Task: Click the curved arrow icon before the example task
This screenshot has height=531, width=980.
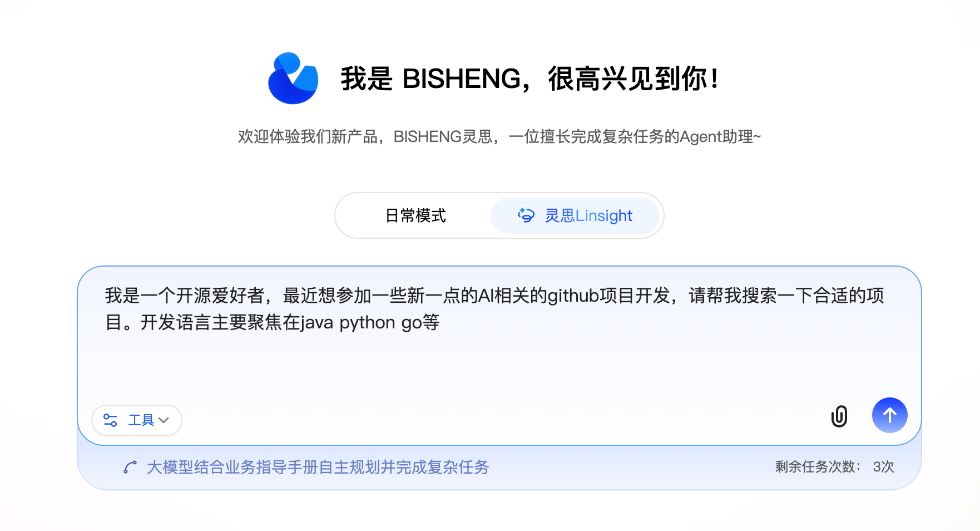Action: tap(130, 468)
